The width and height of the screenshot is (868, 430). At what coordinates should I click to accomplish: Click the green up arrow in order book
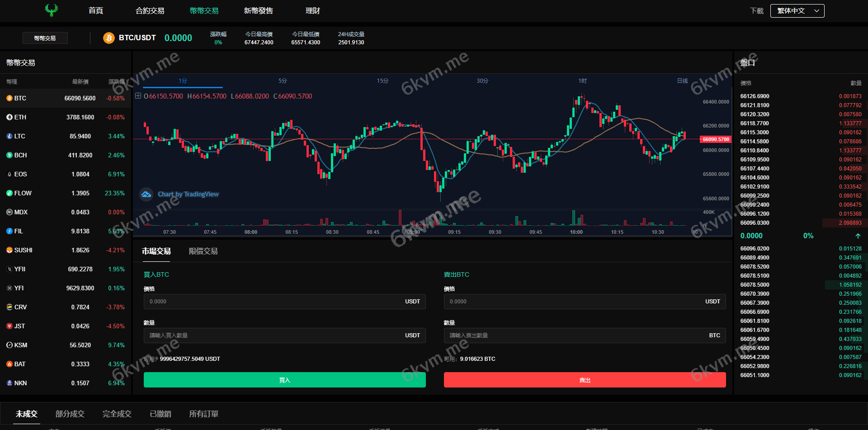(858, 236)
